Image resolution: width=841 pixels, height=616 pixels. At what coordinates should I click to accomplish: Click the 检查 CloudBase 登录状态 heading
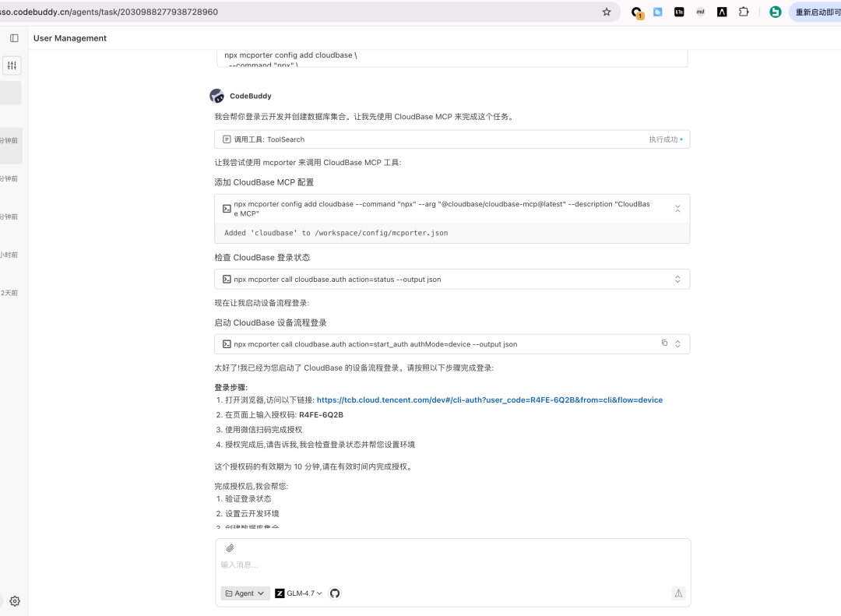262,258
